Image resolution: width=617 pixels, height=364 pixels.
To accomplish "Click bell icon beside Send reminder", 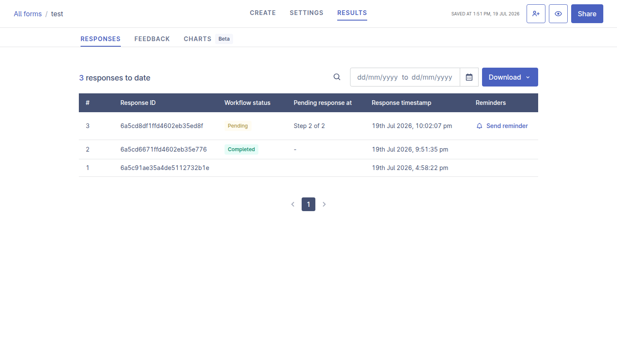I will click(479, 126).
